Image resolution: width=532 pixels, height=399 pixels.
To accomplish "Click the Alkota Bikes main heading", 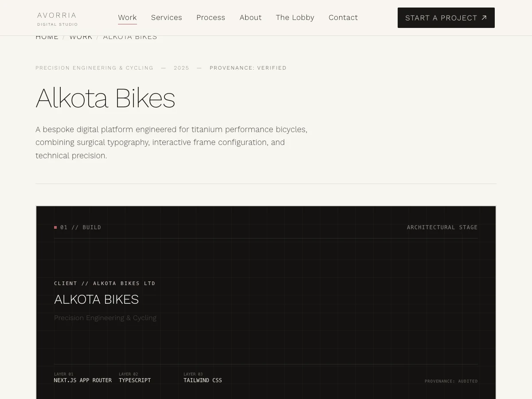I will (105, 98).
